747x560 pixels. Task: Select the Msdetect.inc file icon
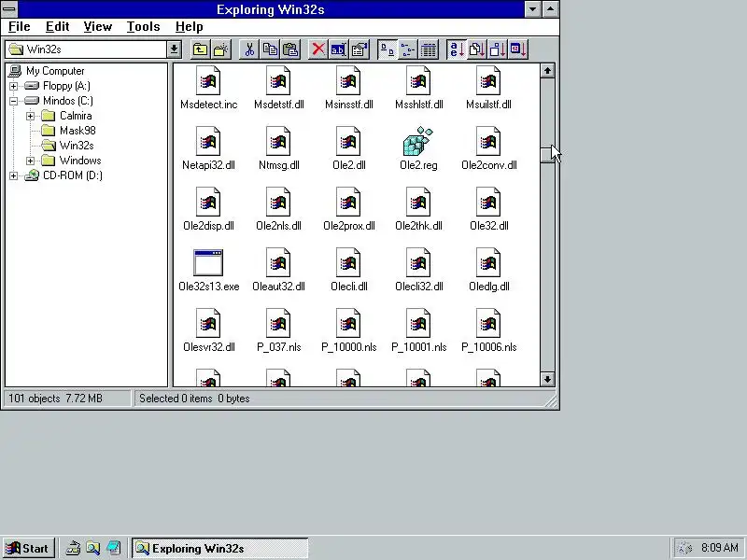(208, 80)
